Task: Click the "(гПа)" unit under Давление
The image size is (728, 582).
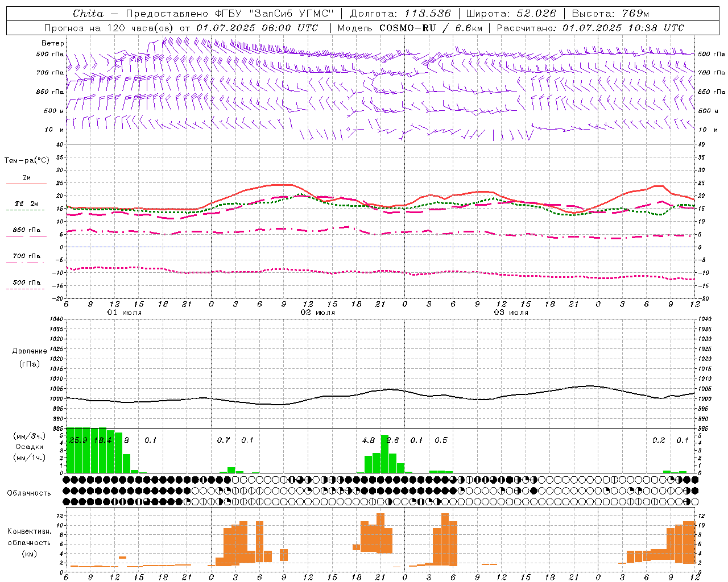Action: pos(30,364)
